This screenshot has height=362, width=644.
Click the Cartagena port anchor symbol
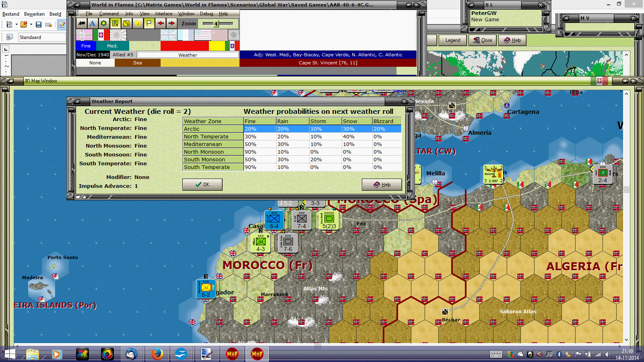pos(507,105)
